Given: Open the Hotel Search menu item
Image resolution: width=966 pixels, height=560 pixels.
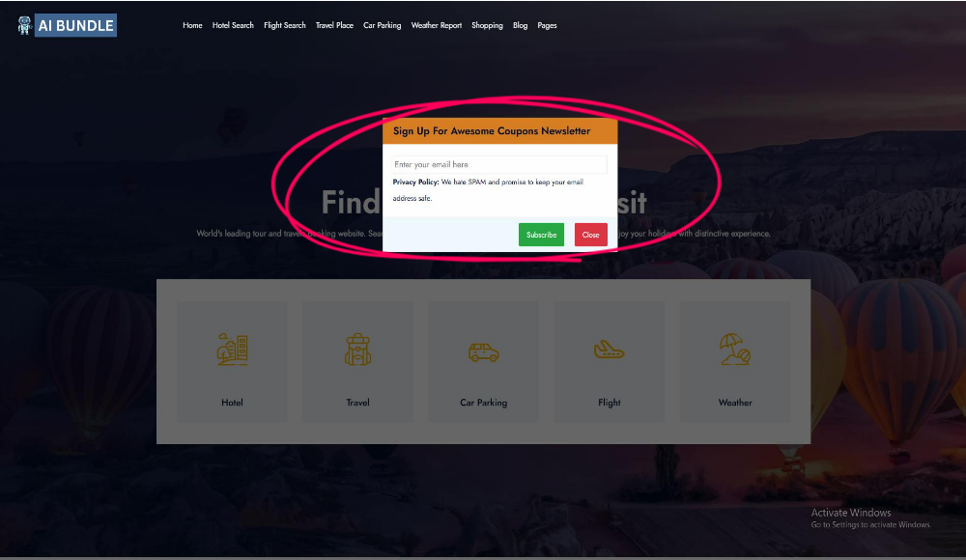Looking at the screenshot, I should 233,25.
